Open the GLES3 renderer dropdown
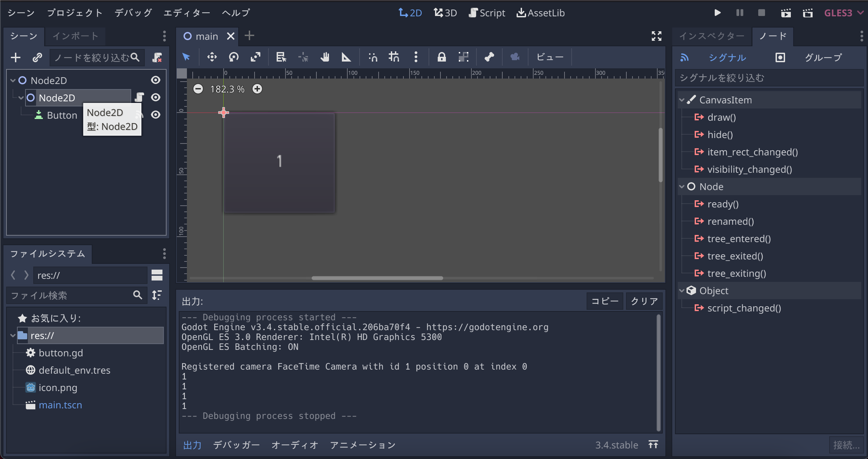868x459 pixels. pos(844,13)
